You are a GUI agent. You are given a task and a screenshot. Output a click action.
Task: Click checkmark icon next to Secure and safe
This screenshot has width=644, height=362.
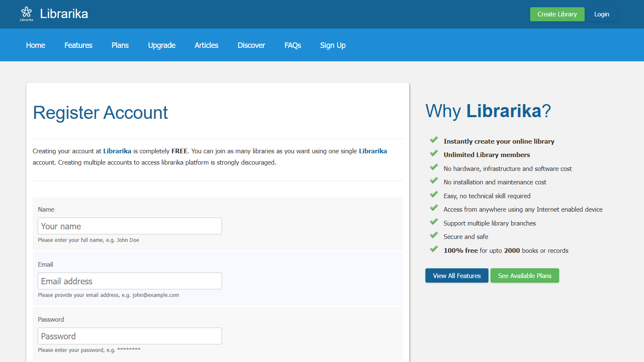434,236
